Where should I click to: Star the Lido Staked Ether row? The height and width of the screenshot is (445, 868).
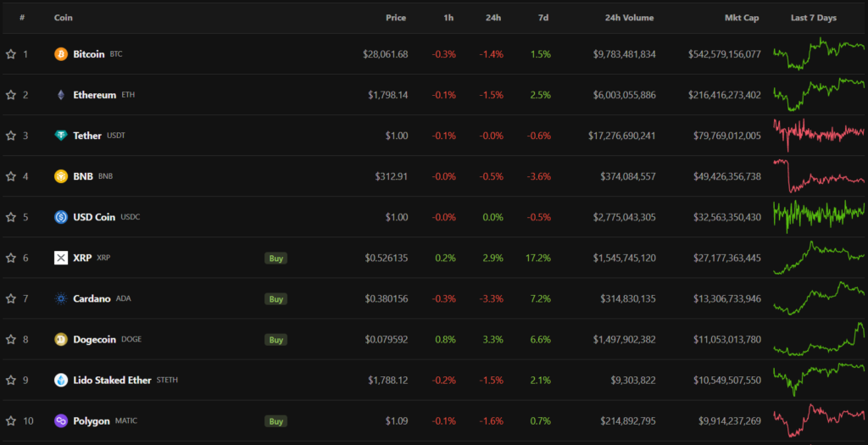10,381
